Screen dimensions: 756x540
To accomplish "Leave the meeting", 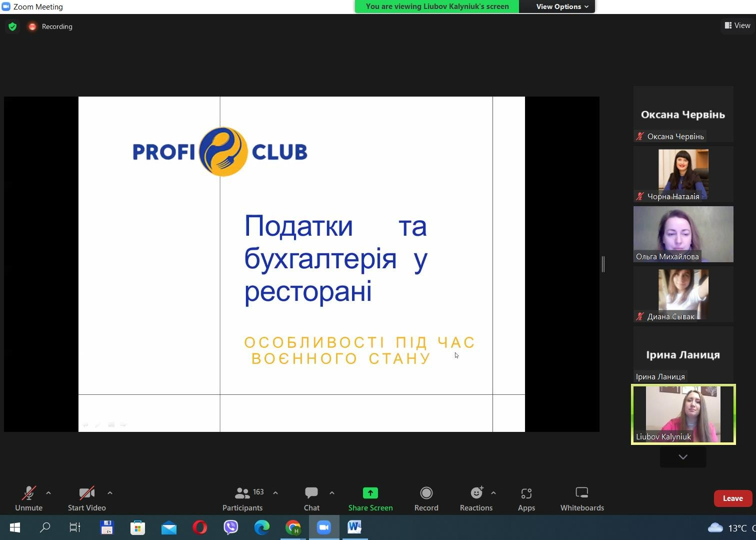I will click(x=732, y=498).
